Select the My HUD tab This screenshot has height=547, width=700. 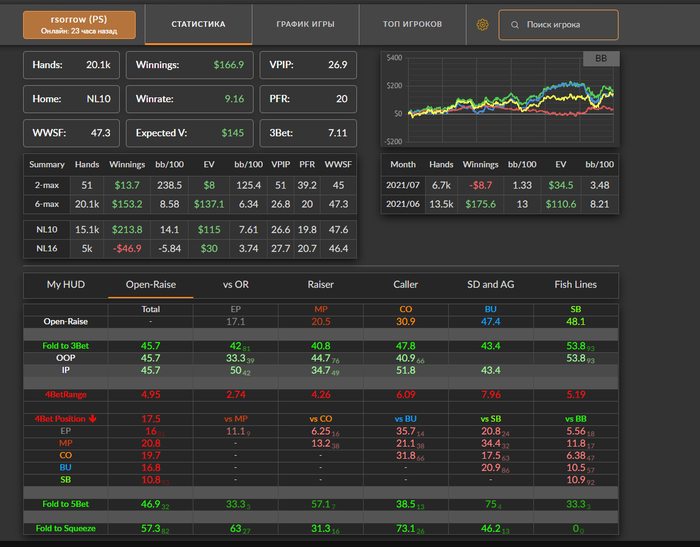(65, 285)
